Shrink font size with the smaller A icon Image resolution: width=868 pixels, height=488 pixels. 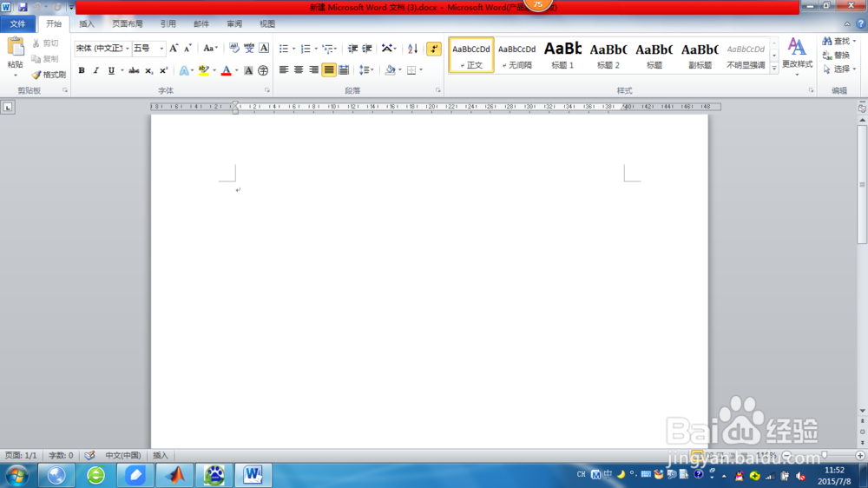187,49
